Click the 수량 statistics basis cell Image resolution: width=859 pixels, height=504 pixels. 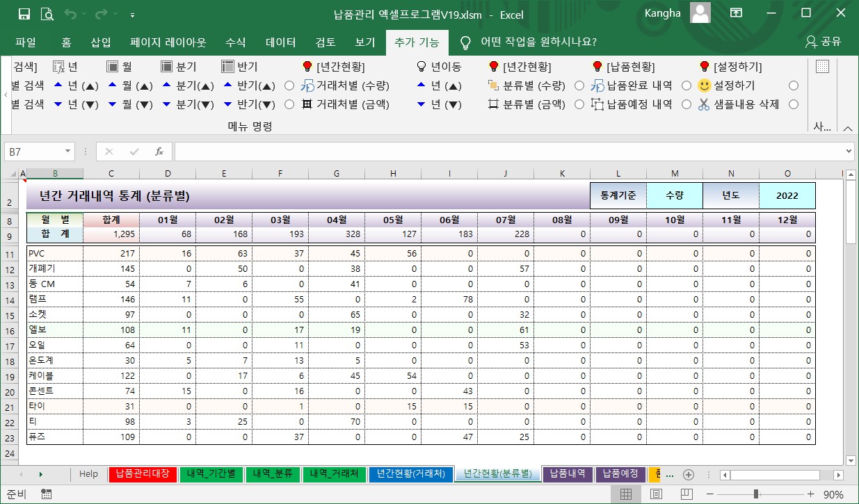pyautogui.click(x=675, y=196)
